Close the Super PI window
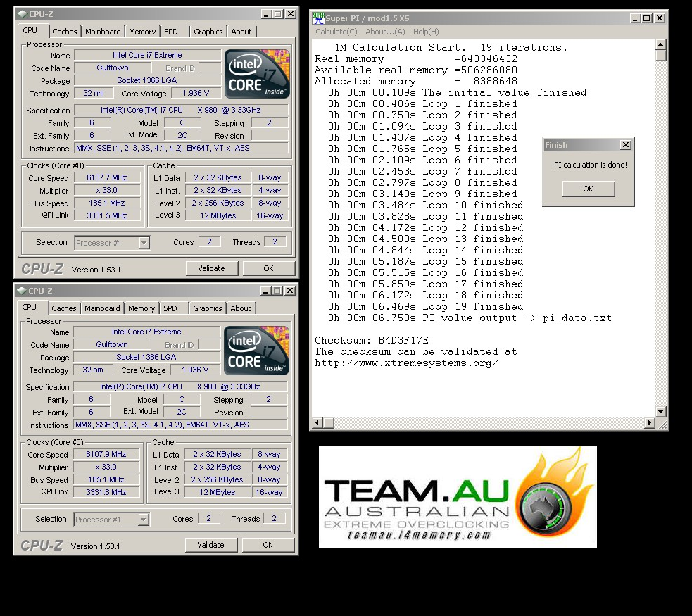The height and width of the screenshot is (616, 692). pos(660,18)
